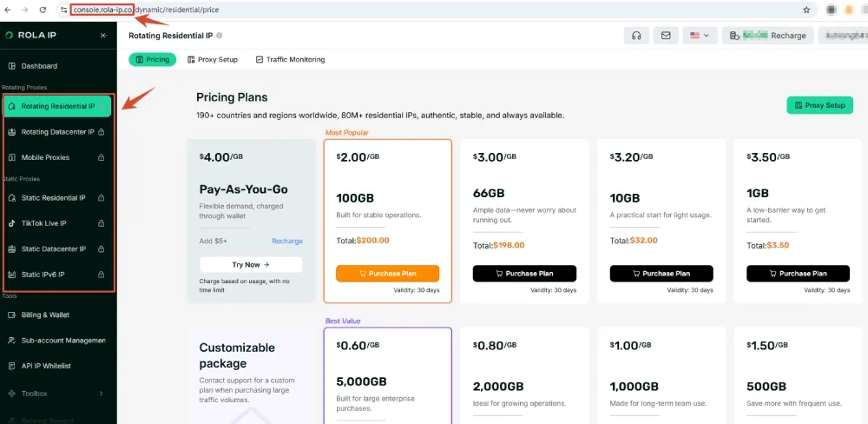Click Sub-account Management icon
This screenshot has width=868, height=424.
click(12, 341)
